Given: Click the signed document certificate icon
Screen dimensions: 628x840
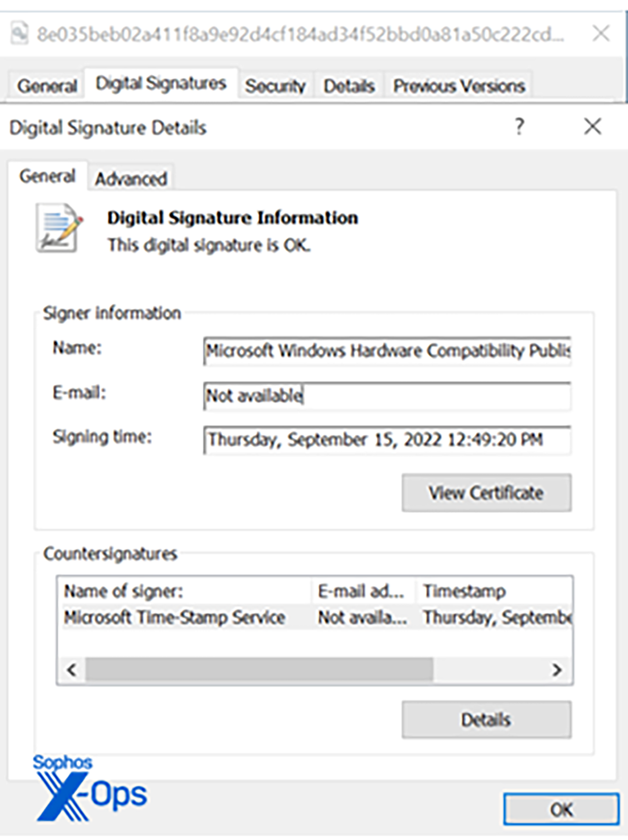Looking at the screenshot, I should (59, 228).
